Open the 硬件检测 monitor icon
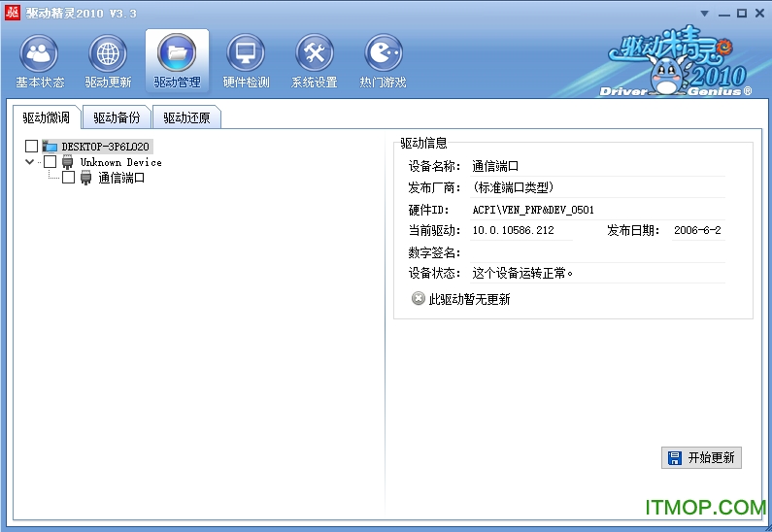772x532 pixels. (x=246, y=52)
